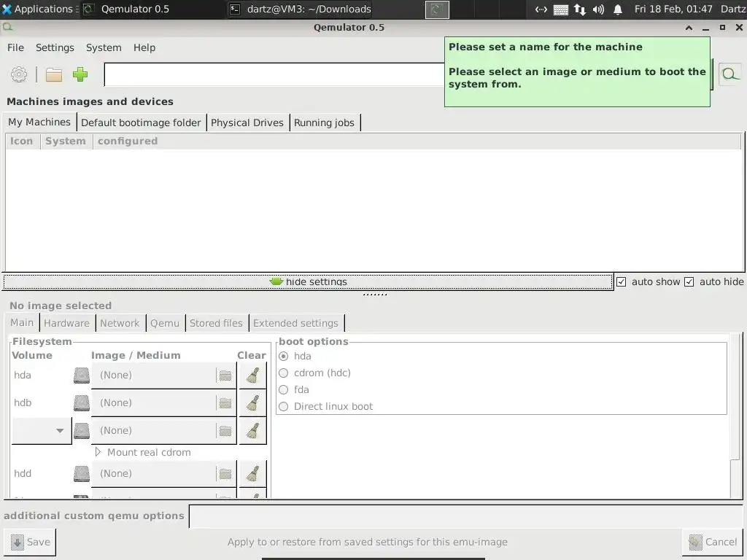747x560 pixels.
Task: Click the Cancel button
Action: [713, 542]
